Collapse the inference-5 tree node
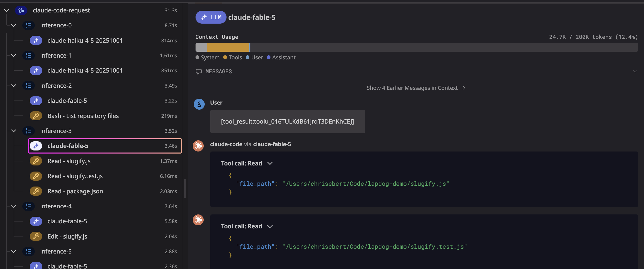The width and height of the screenshot is (644, 269). (x=14, y=251)
